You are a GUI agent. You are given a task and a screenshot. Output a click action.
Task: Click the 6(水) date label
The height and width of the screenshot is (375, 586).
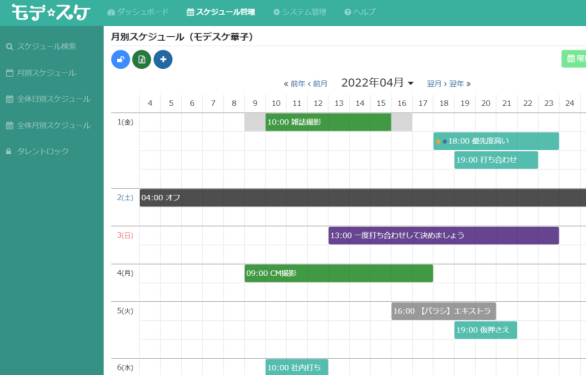tap(125, 368)
